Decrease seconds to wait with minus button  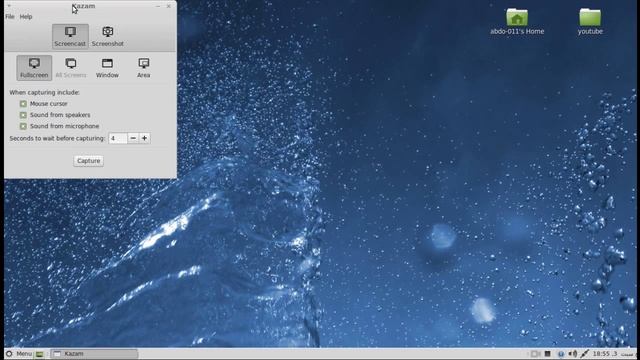[x=133, y=138]
